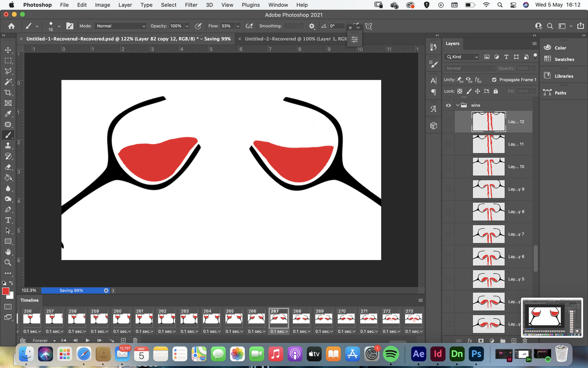Open the Forever looping options dropdown
Viewport: 588px width, 368px height.
pyautogui.click(x=44, y=341)
